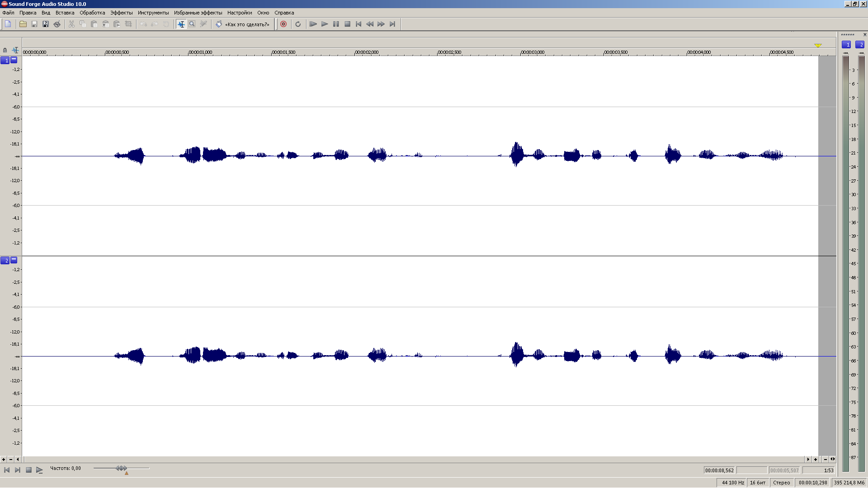868x488 pixels.
Task: Click the level zoom out minus button at bottom-left
Action: pos(11,459)
